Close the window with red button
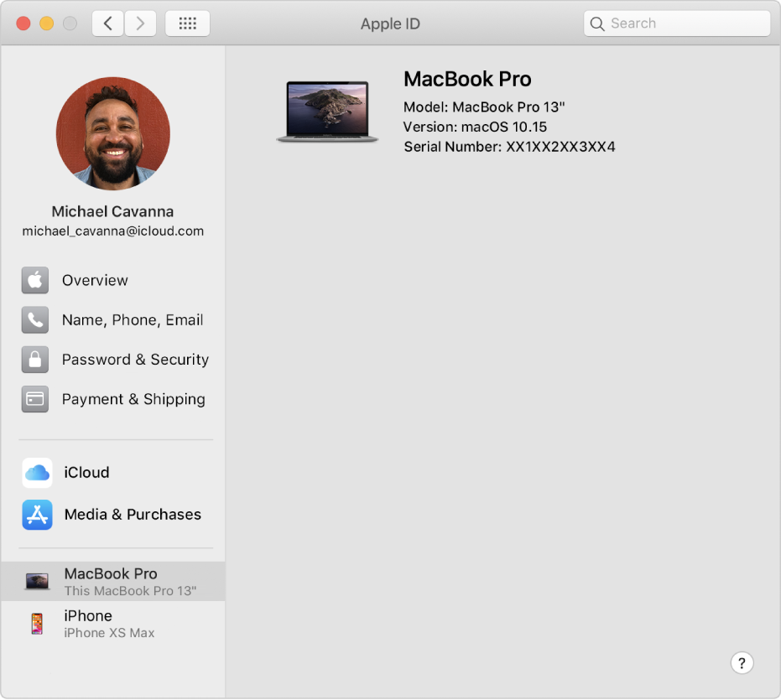The width and height of the screenshot is (781, 700). (x=23, y=23)
